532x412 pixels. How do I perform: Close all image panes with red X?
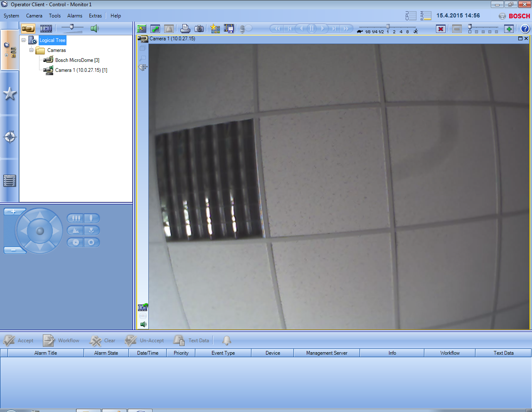click(441, 29)
